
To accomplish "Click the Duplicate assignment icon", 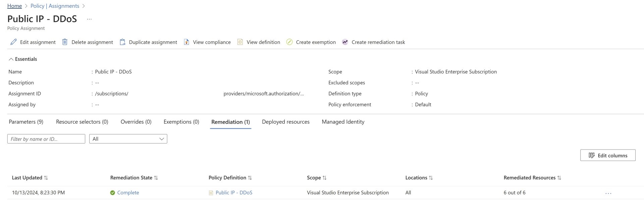I will [122, 42].
